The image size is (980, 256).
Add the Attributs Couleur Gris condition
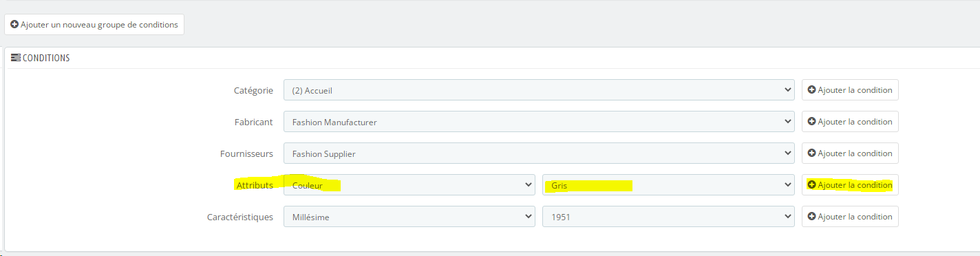pyautogui.click(x=850, y=185)
